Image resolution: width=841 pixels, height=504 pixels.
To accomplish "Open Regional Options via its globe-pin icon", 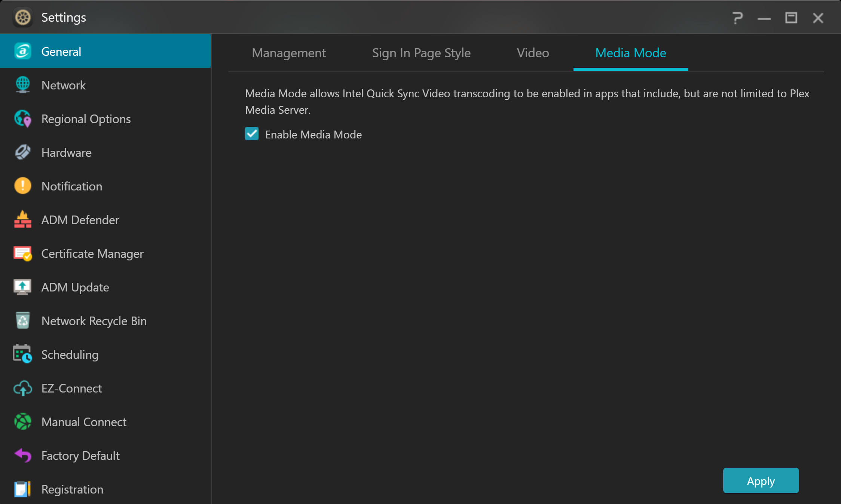I will (x=23, y=119).
